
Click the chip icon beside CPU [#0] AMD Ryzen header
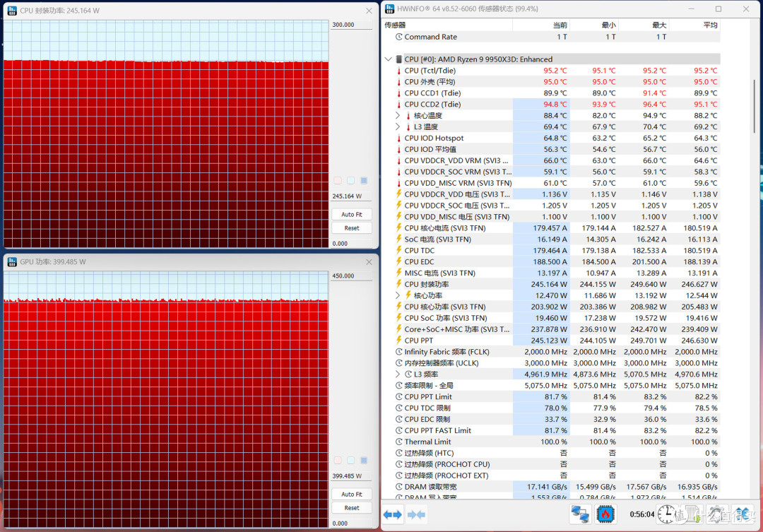(399, 59)
